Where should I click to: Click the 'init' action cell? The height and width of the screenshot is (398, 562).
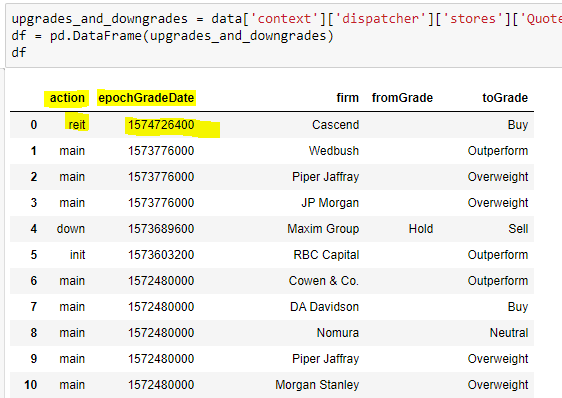77,255
